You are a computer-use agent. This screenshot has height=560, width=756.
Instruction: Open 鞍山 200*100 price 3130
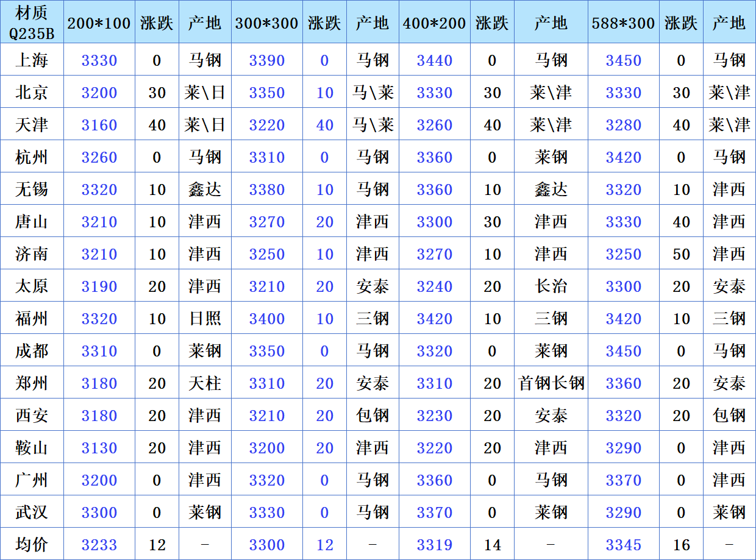point(99,448)
